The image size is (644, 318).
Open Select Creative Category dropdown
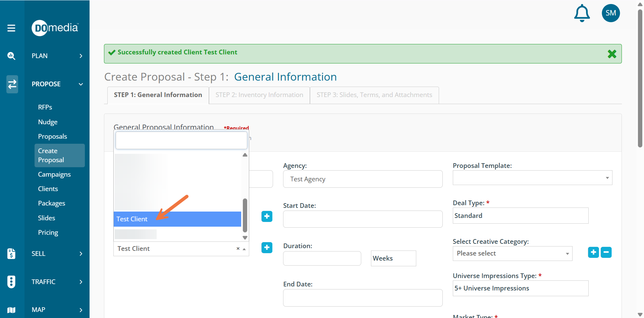pos(512,254)
